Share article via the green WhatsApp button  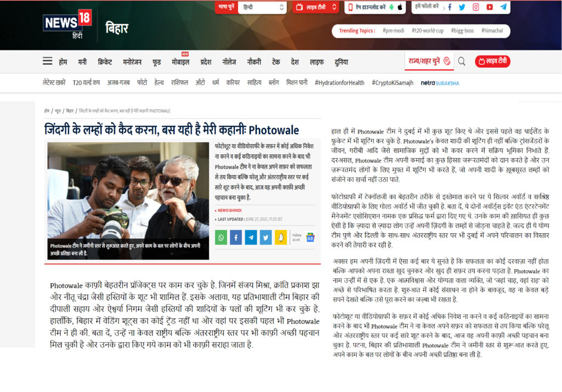[221, 237]
